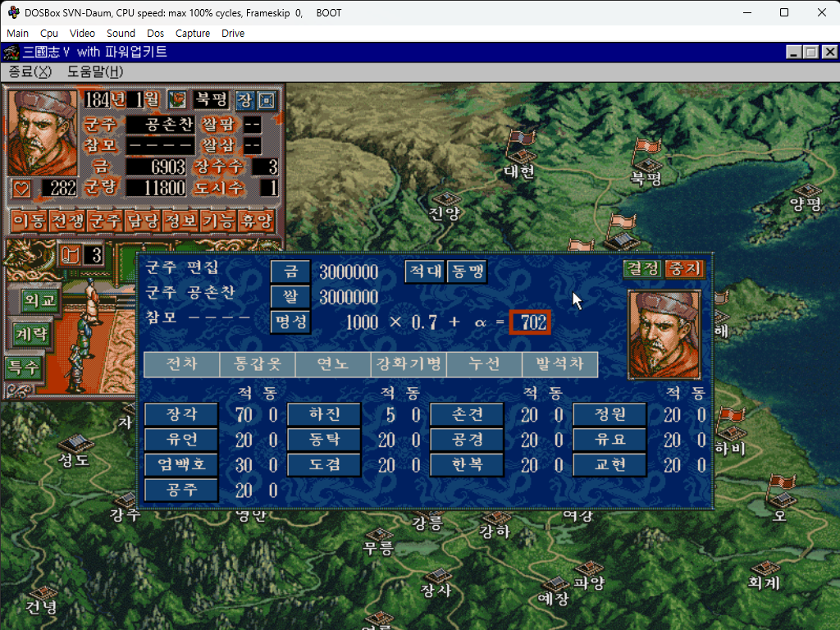Click the 결정 confirm button
The height and width of the screenshot is (630, 840).
pyautogui.click(x=643, y=269)
